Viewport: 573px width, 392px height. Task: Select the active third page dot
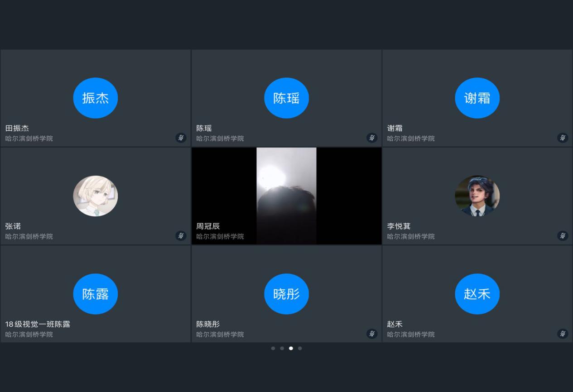[291, 348]
